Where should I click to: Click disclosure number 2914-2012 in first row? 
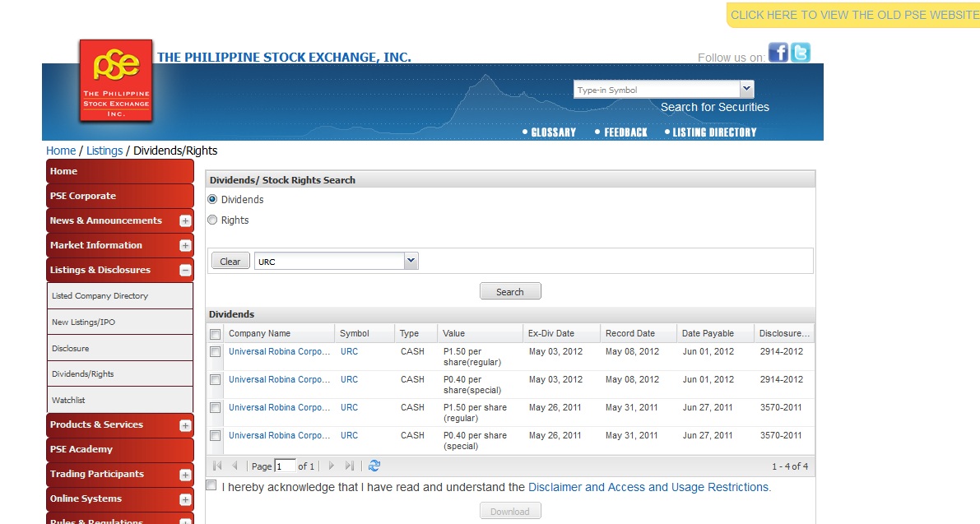coord(781,351)
